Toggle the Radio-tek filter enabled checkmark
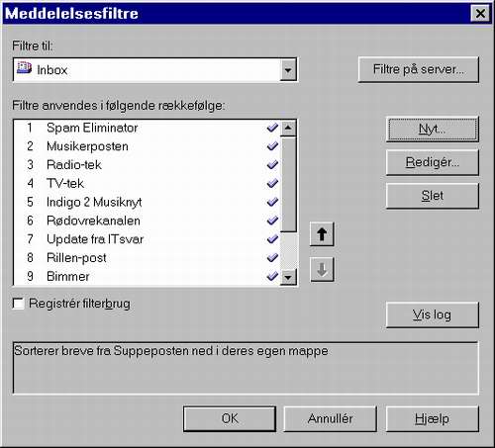The image size is (495, 448). pyautogui.click(x=272, y=164)
